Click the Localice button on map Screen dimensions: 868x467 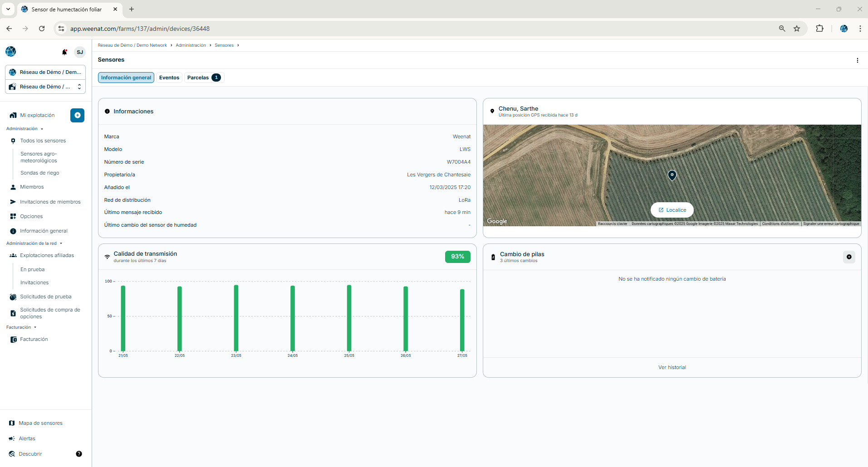point(672,210)
